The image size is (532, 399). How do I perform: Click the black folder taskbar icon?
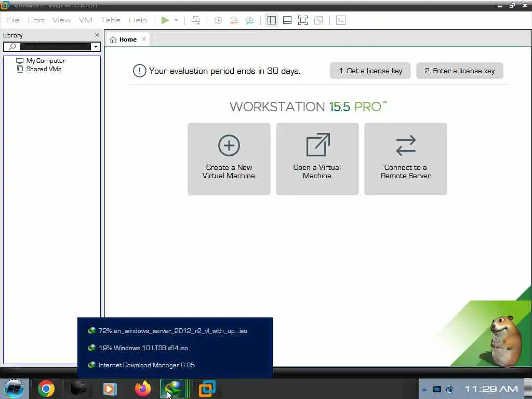[x=78, y=389]
